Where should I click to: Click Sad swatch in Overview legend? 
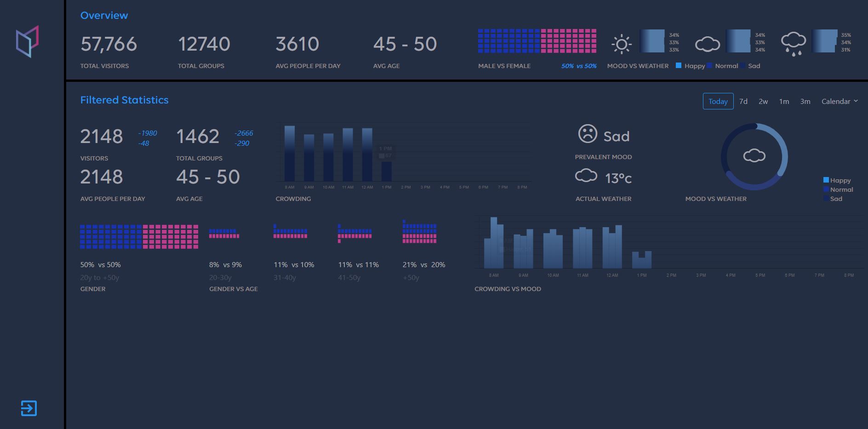coord(742,65)
